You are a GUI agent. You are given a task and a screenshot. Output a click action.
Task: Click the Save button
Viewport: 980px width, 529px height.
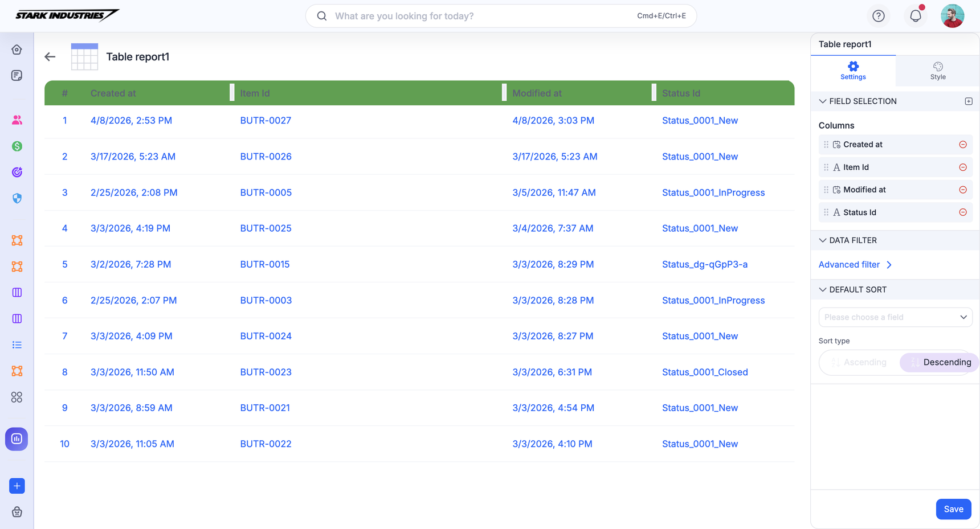point(953,509)
